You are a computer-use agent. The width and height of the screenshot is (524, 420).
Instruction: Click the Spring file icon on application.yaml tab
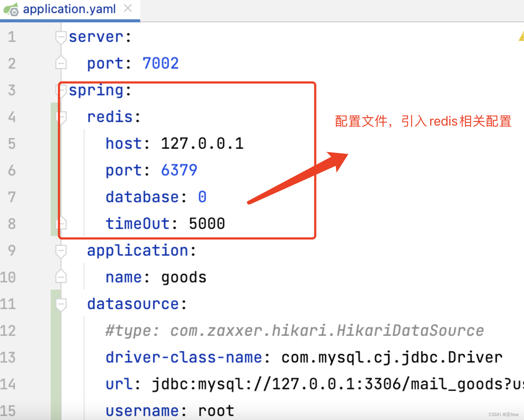coord(11,9)
